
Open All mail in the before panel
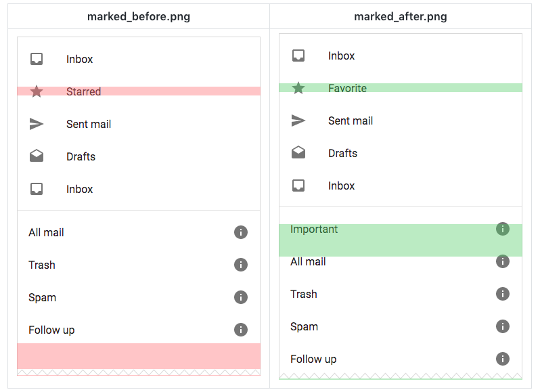[46, 232]
